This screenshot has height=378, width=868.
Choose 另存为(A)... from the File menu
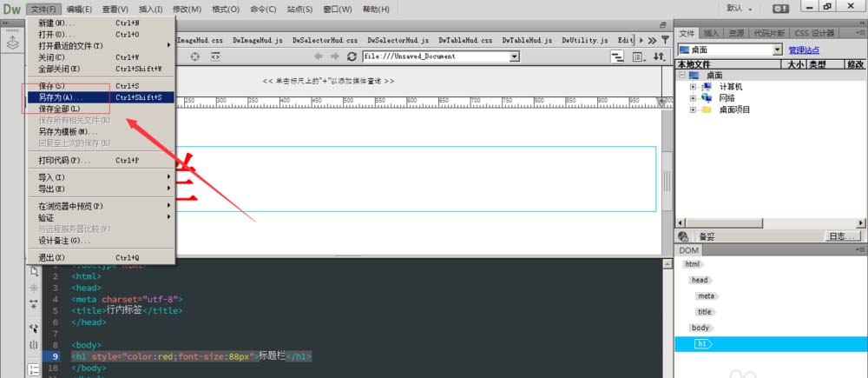pos(56,97)
